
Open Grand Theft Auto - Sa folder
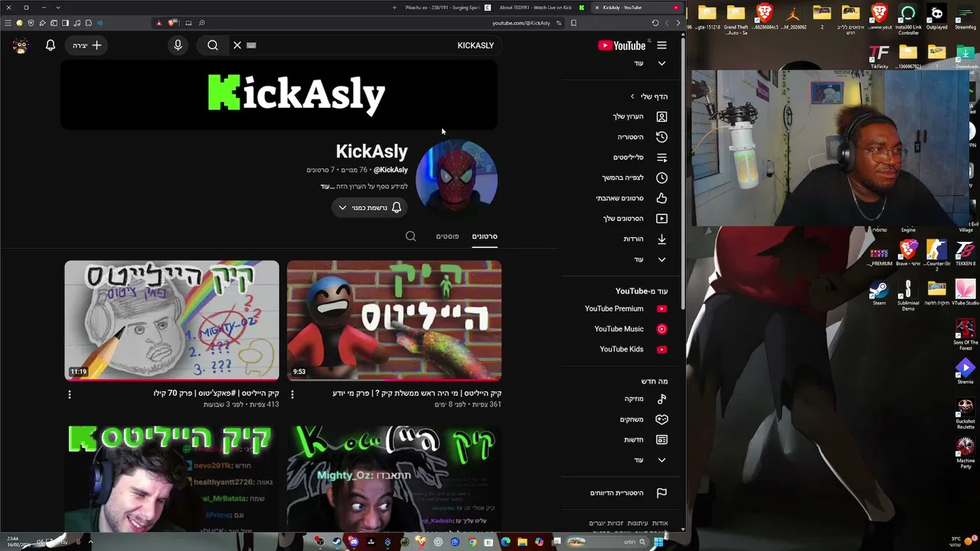[x=736, y=20]
